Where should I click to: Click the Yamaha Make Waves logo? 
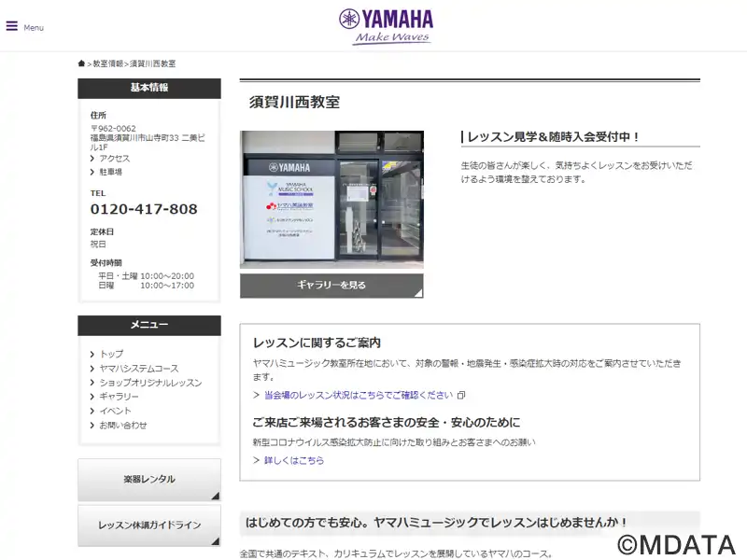386,27
